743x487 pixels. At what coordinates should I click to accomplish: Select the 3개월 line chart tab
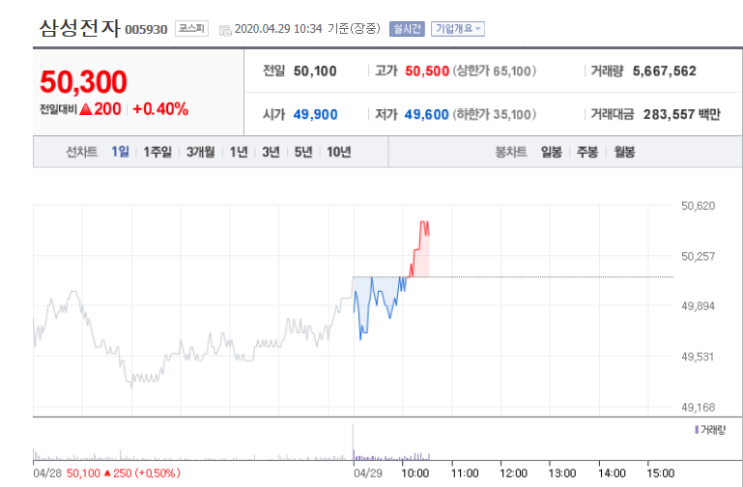click(200, 152)
